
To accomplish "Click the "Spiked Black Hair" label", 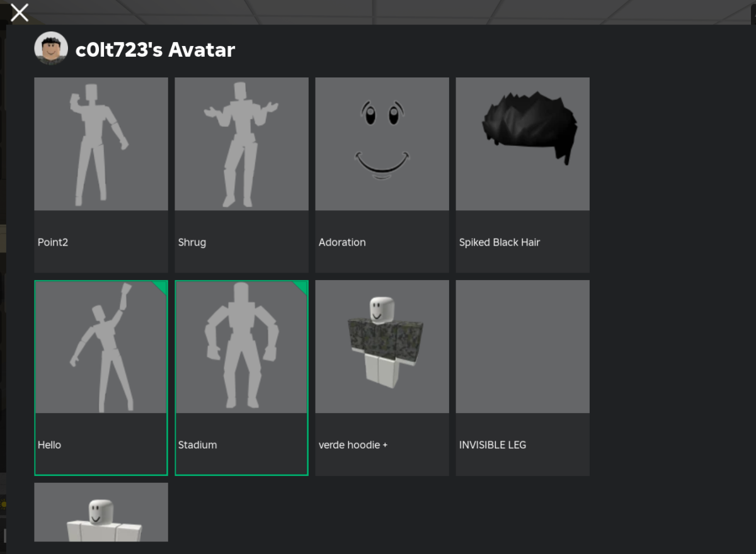I will click(500, 242).
